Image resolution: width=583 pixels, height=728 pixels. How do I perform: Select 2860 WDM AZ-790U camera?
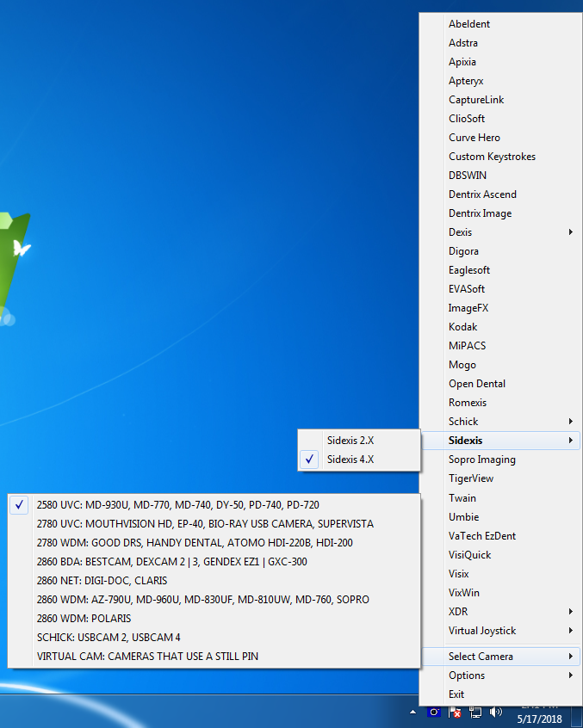pos(214,600)
